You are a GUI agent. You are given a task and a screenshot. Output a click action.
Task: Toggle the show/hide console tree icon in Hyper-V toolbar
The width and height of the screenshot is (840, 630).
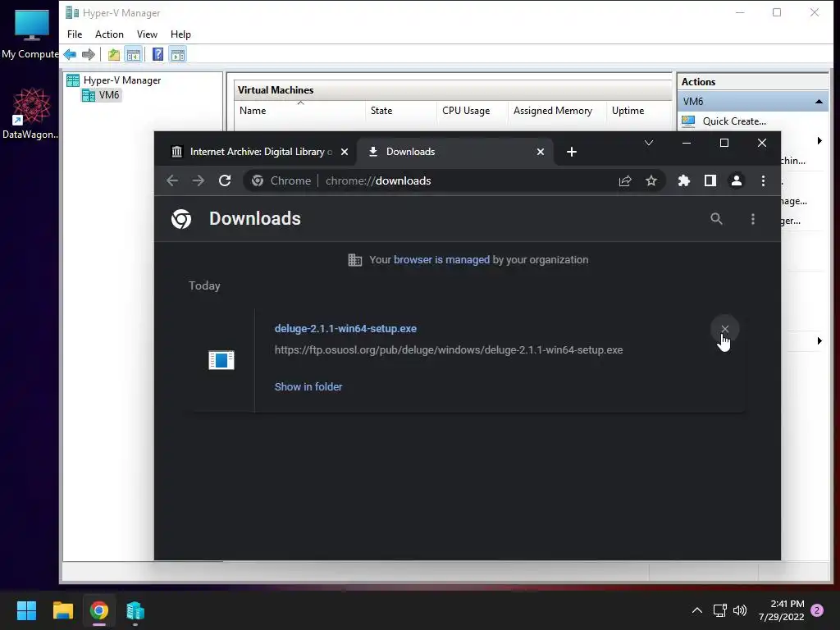tap(134, 54)
